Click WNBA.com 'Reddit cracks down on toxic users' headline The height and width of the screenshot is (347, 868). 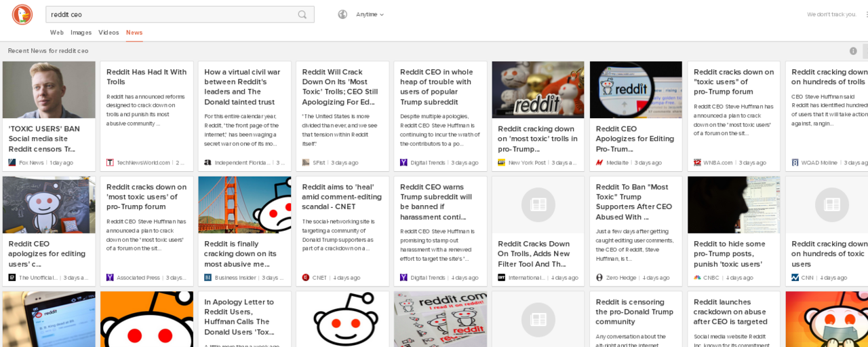[x=733, y=81]
